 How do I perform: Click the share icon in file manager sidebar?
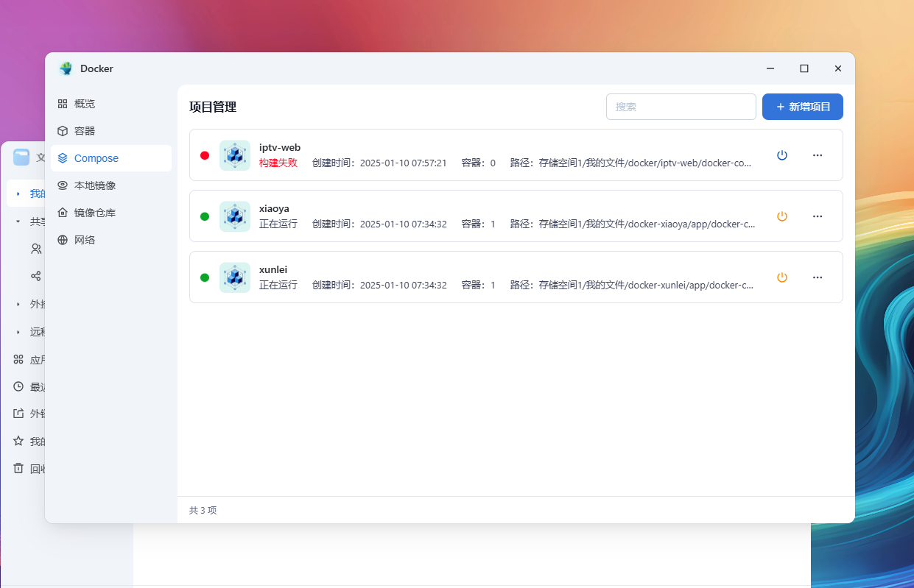point(35,276)
